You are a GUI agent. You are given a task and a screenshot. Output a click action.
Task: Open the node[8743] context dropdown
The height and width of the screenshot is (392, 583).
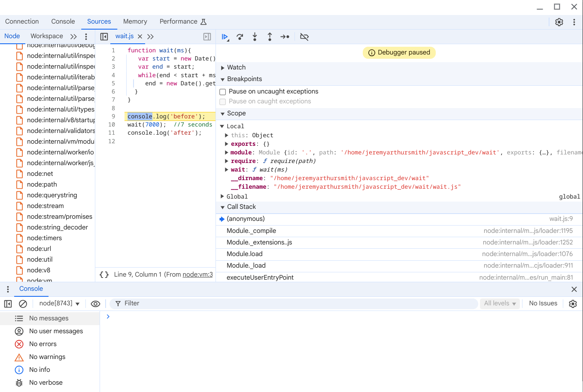pos(59,304)
